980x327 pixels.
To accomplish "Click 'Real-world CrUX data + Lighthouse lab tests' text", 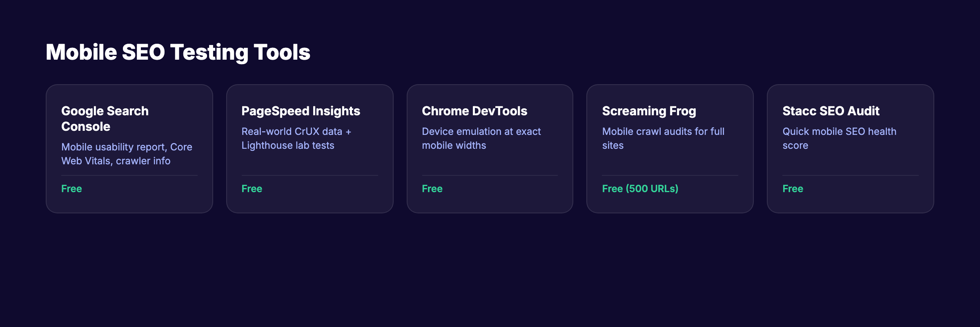I will click(296, 138).
